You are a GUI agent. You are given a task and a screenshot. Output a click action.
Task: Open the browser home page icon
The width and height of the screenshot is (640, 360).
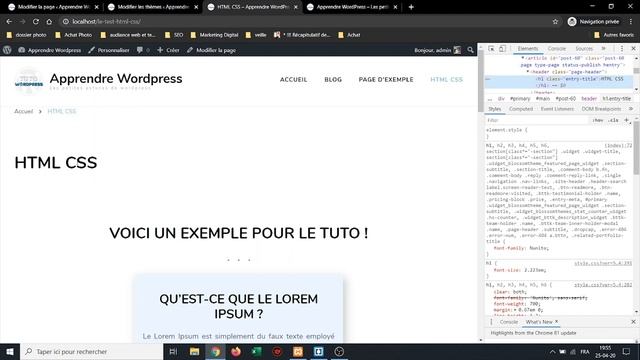[49, 22]
